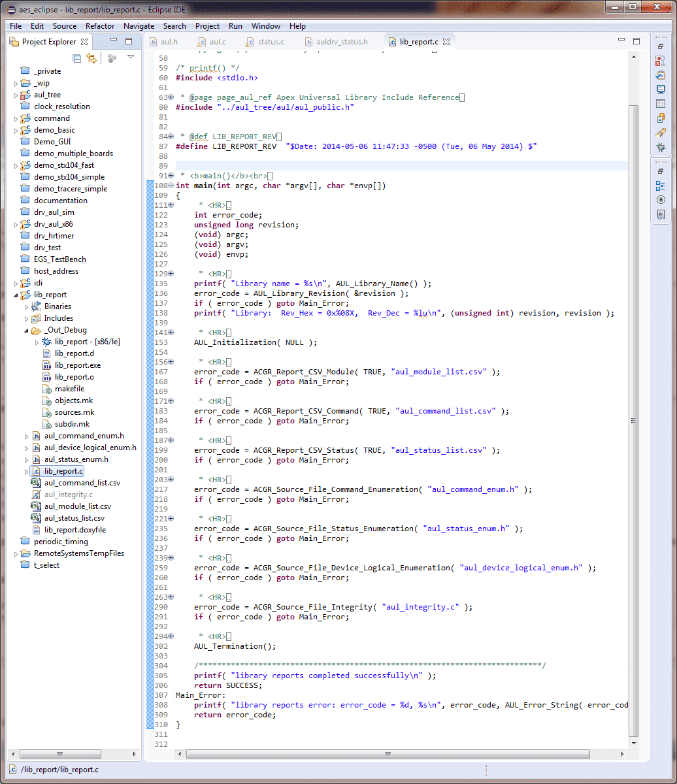Open the Make Target view icon in trim
677x784 pixels.
click(x=661, y=200)
